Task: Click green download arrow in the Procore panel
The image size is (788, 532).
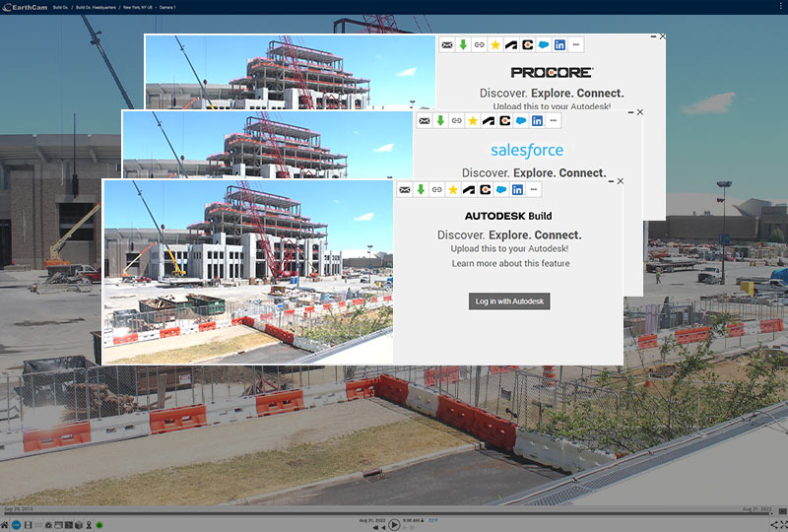Action: coord(463,44)
